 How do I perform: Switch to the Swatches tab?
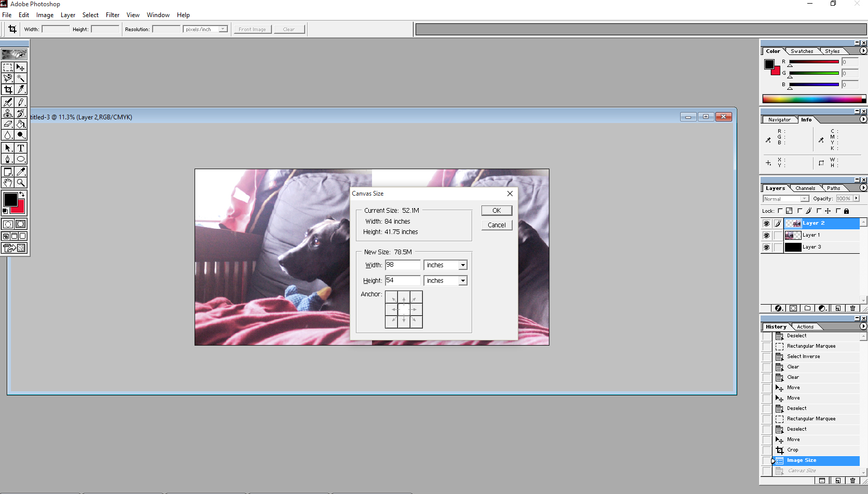tap(802, 51)
